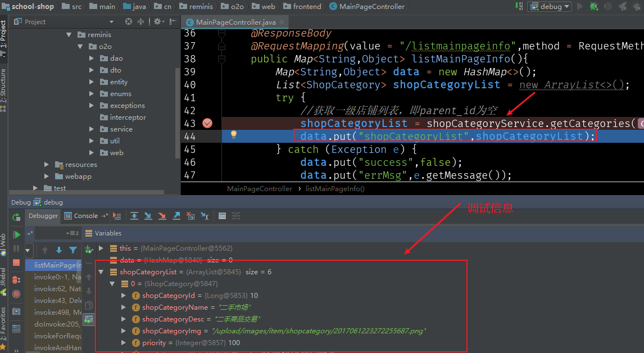Toggle the breakpoint on line 43
This screenshot has height=353, width=644.
click(x=207, y=123)
